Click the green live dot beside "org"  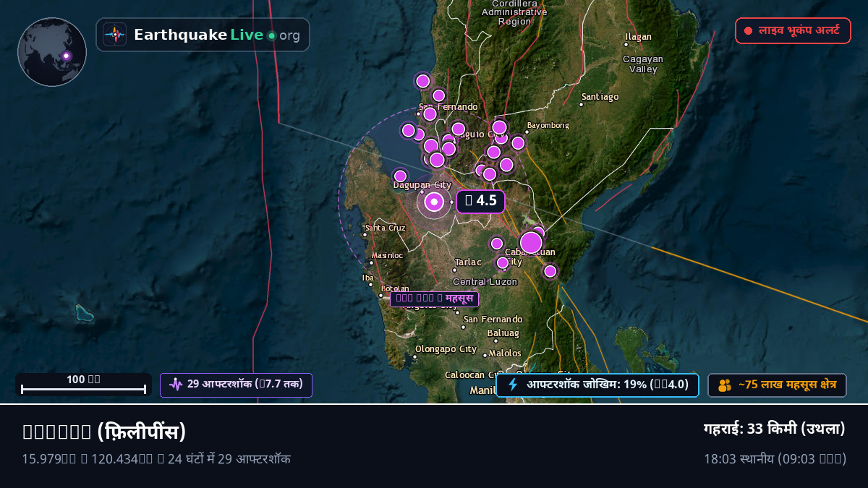[x=271, y=35]
